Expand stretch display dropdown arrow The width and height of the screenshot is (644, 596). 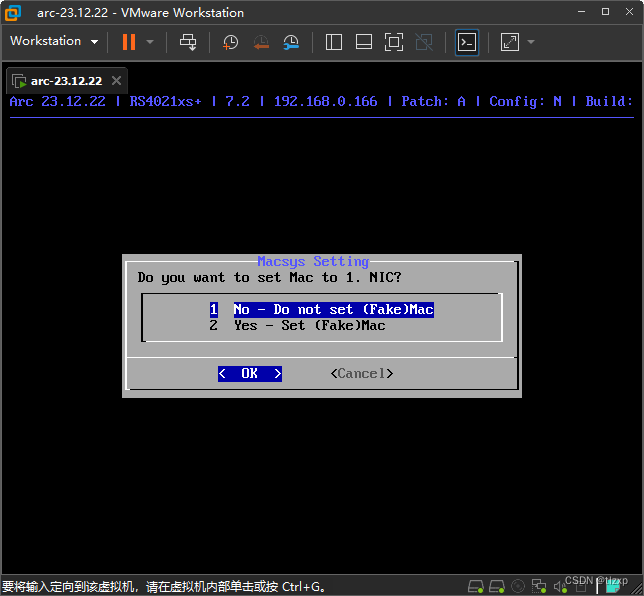point(531,41)
